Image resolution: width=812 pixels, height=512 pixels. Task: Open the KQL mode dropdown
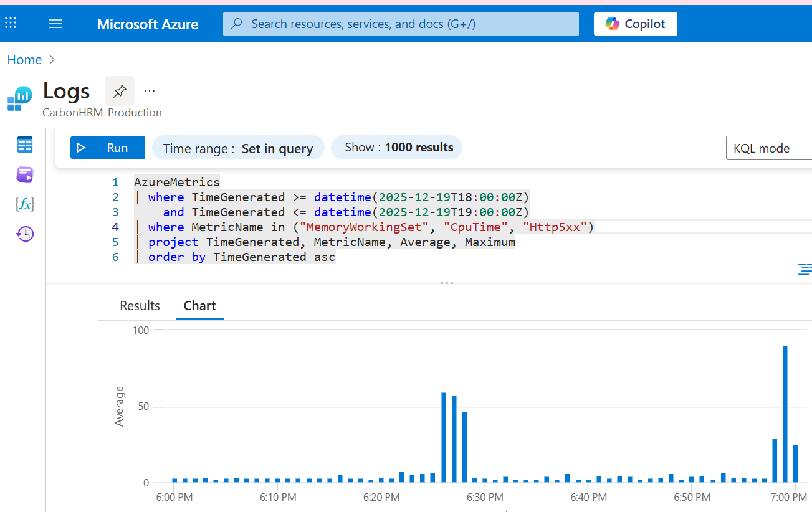[x=768, y=148]
